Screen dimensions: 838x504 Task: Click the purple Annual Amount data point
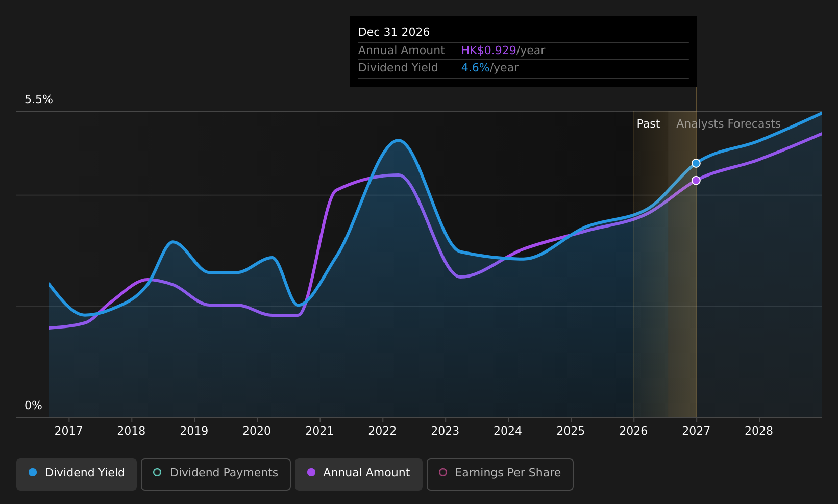tap(696, 181)
